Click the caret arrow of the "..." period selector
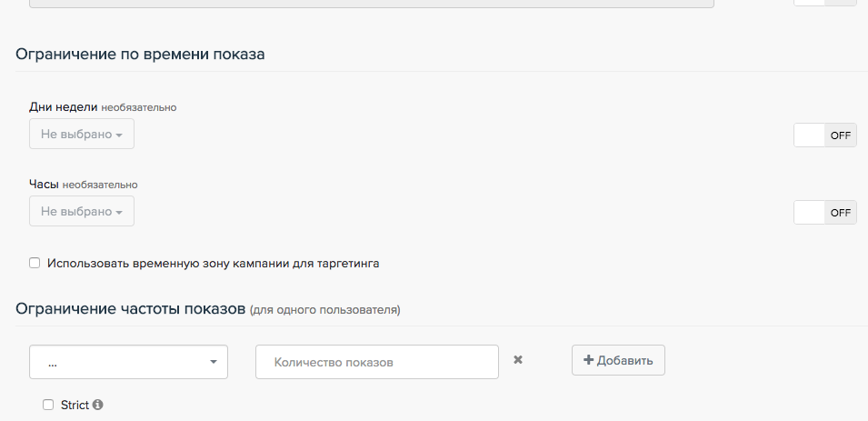This screenshot has width=868, height=421. pyautogui.click(x=214, y=362)
